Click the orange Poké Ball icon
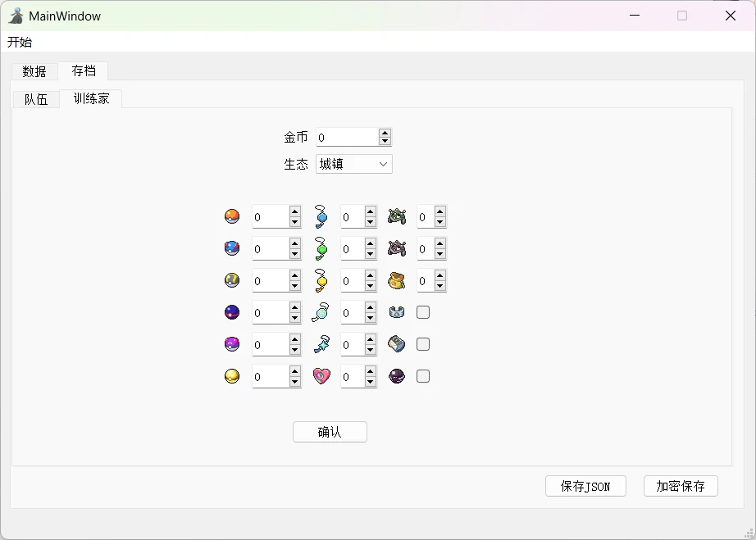This screenshot has width=756, height=540. tap(232, 216)
